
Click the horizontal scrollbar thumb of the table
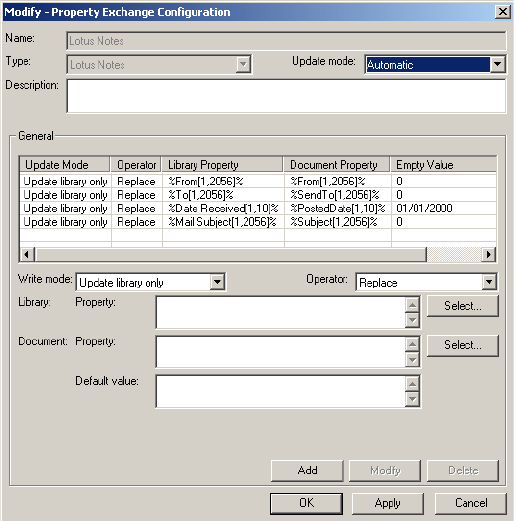point(231,254)
